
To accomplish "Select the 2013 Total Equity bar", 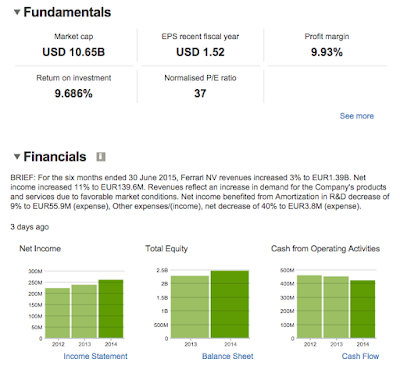I will (x=190, y=307).
